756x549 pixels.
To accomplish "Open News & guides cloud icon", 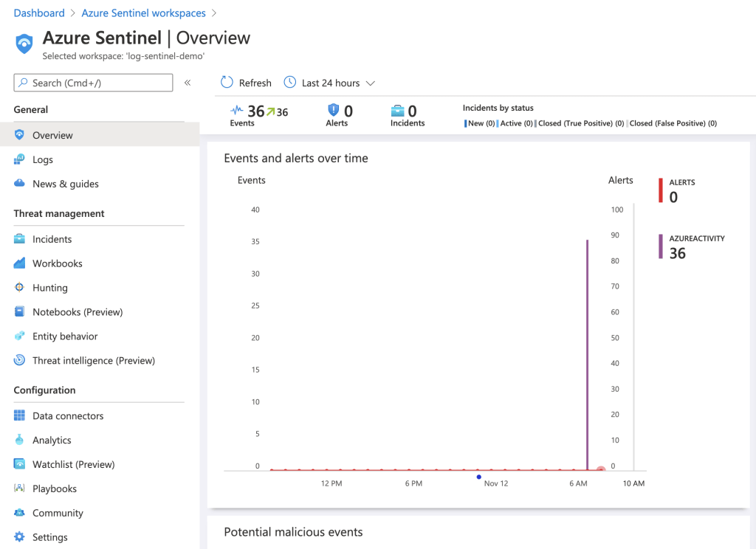I will [19, 184].
